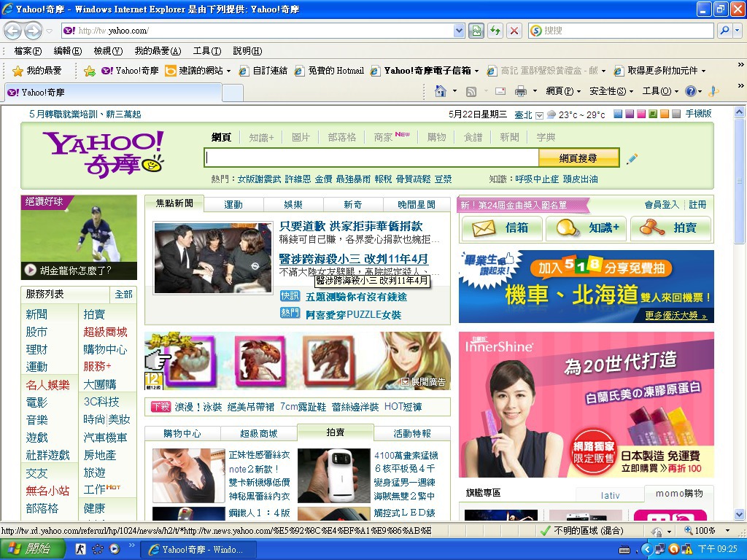Open the 我的最愛(A) Favorites menu
This screenshot has width=747, height=560.
click(x=158, y=51)
